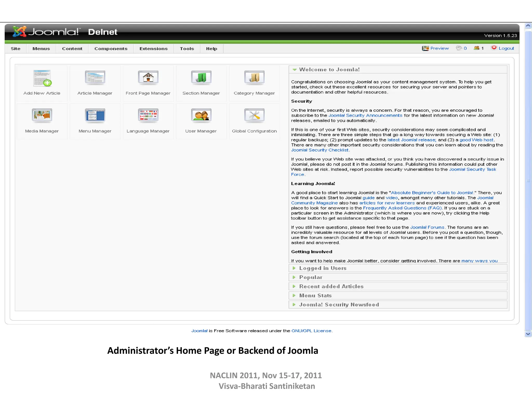
Task: Open the Content menu
Action: click(72, 49)
